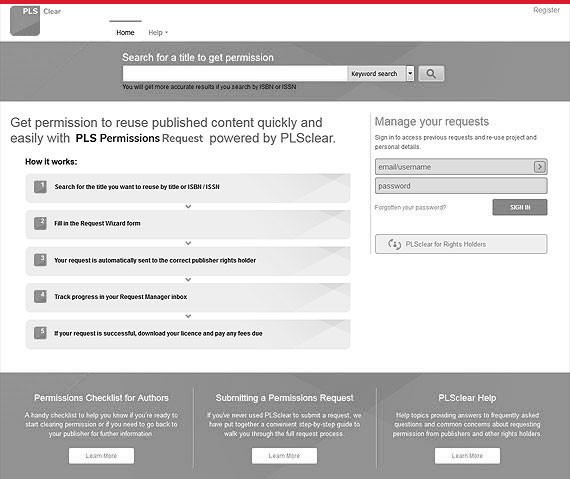Click step 5 number icon

pyautogui.click(x=40, y=333)
